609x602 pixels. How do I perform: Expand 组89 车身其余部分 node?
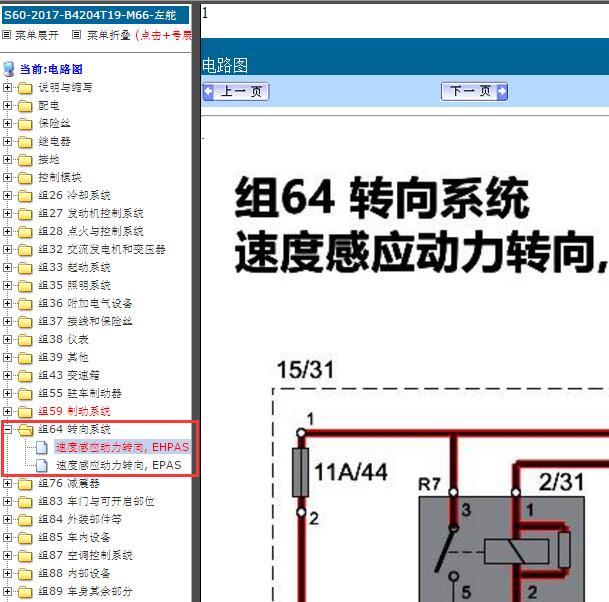(7, 592)
